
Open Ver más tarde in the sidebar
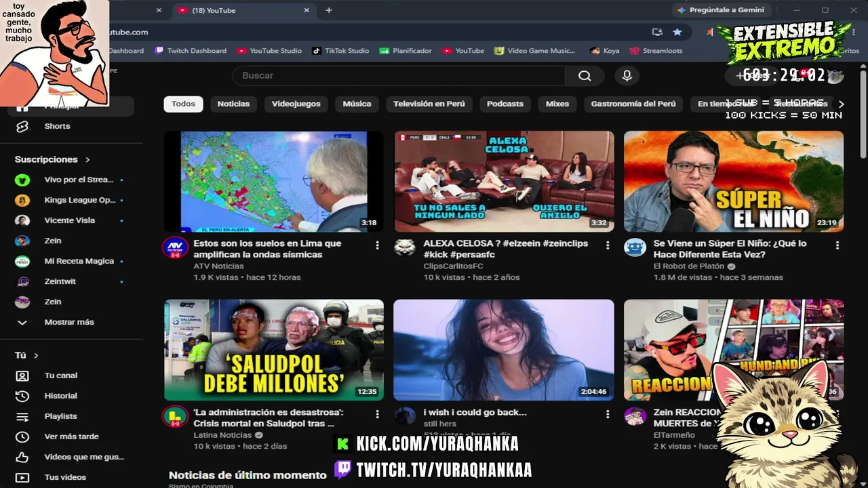click(71, 436)
